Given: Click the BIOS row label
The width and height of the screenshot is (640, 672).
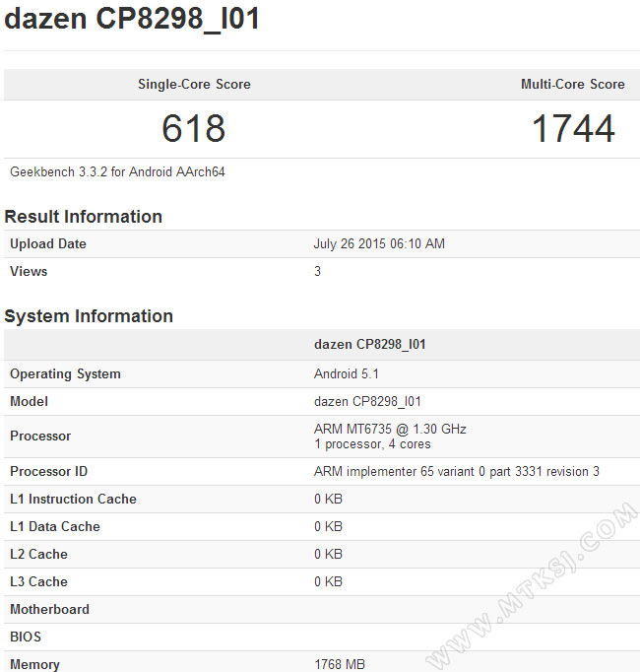Looking at the screenshot, I should point(26,637).
